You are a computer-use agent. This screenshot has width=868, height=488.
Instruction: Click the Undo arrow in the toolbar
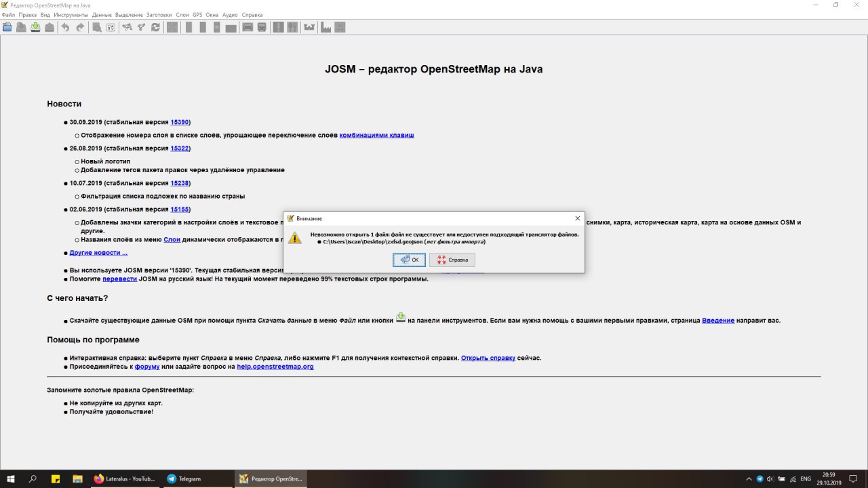point(65,27)
